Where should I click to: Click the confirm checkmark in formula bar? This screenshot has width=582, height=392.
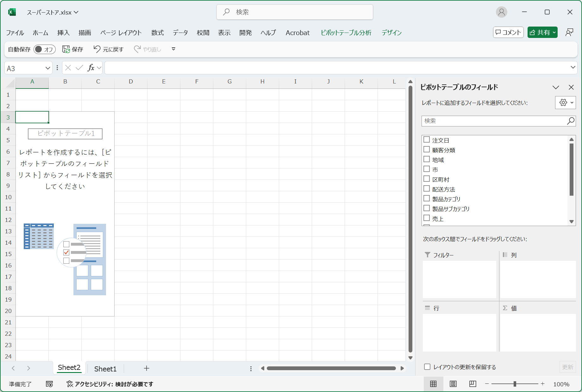point(79,68)
